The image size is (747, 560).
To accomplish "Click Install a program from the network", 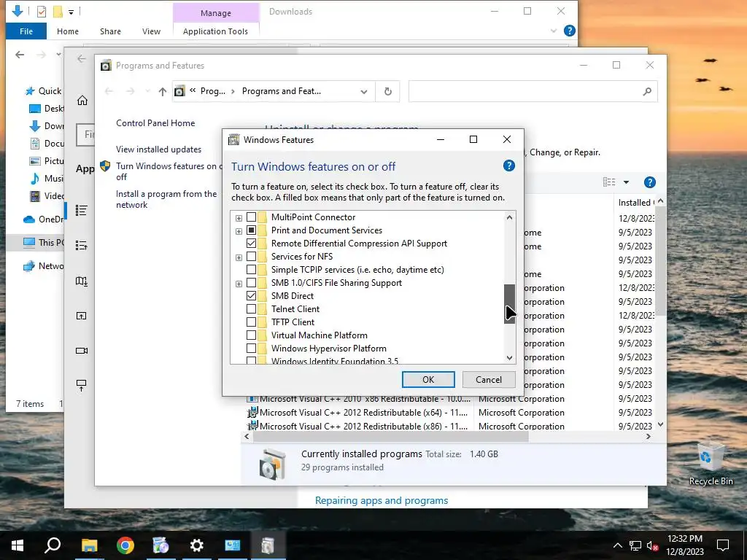I will (x=166, y=200).
